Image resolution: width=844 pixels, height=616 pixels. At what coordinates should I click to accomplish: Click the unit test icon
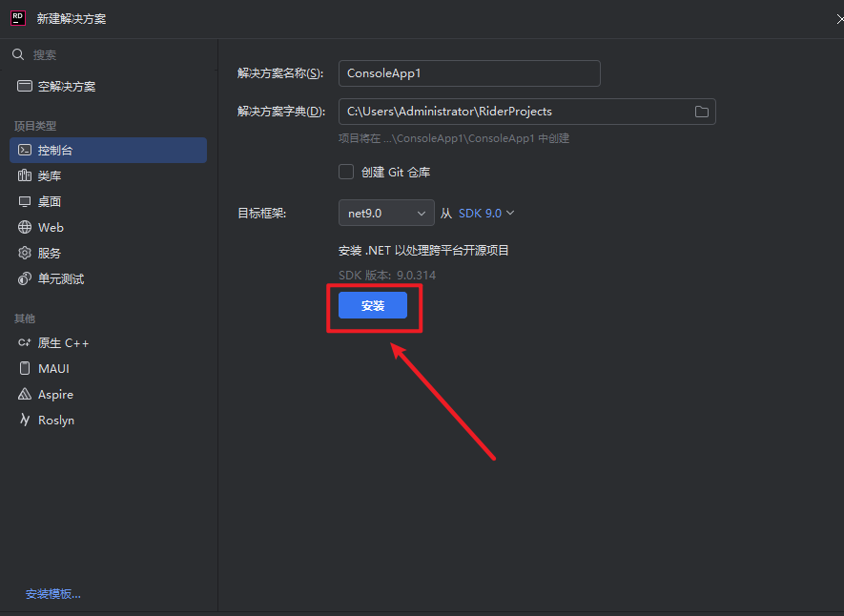[x=24, y=278]
